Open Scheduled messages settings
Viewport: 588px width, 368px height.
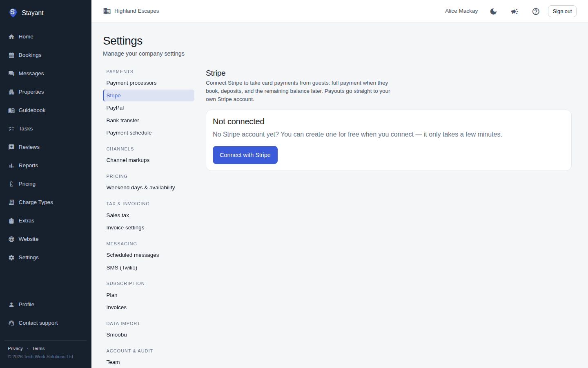[149, 255]
